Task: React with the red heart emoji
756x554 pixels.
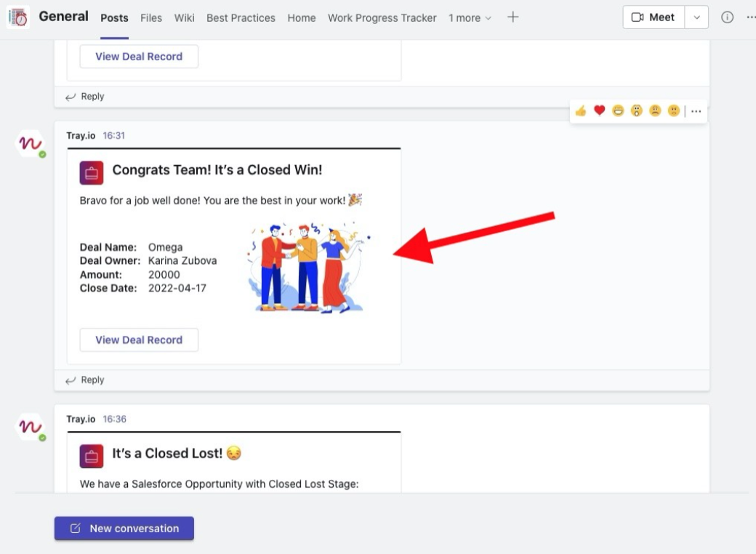Action: point(599,111)
